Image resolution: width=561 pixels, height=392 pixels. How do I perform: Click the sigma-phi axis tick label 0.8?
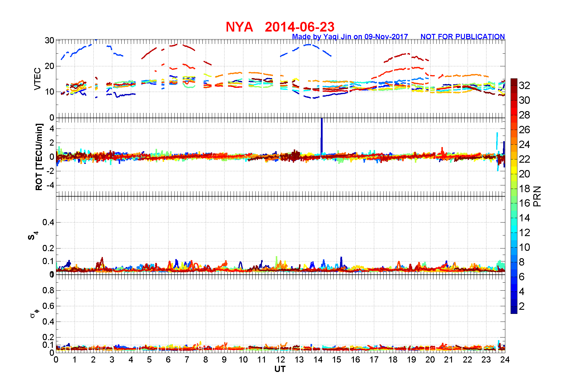coord(48,290)
